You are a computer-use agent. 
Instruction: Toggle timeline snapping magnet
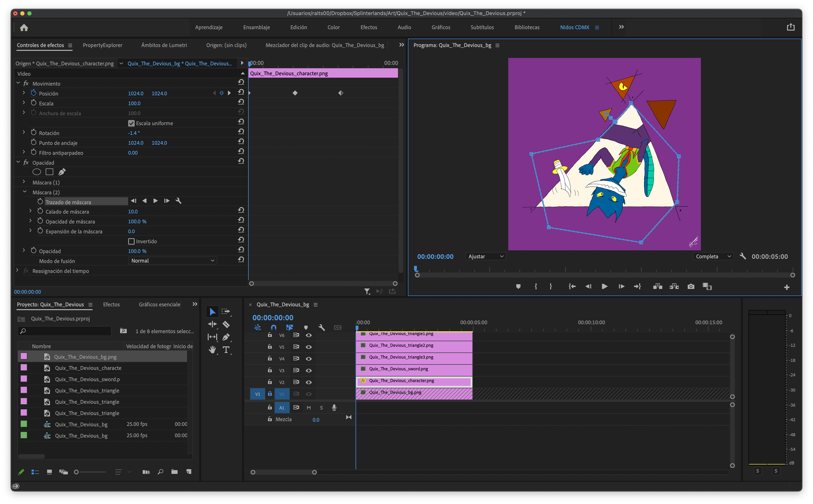click(274, 328)
